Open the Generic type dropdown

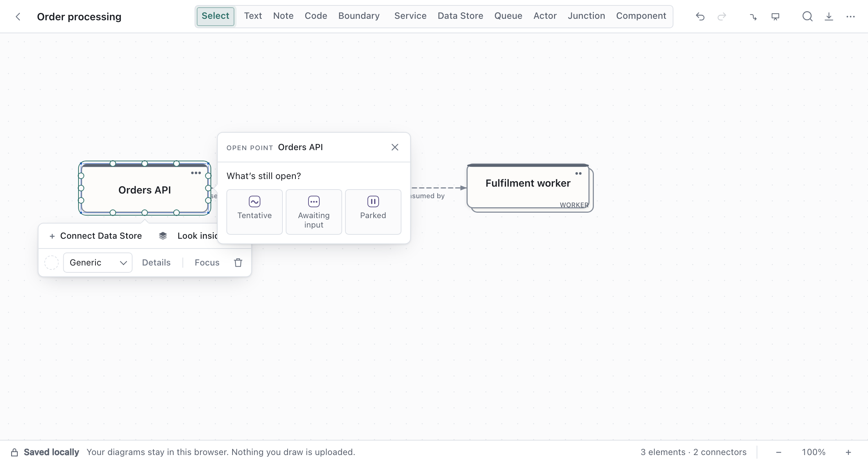tap(98, 263)
